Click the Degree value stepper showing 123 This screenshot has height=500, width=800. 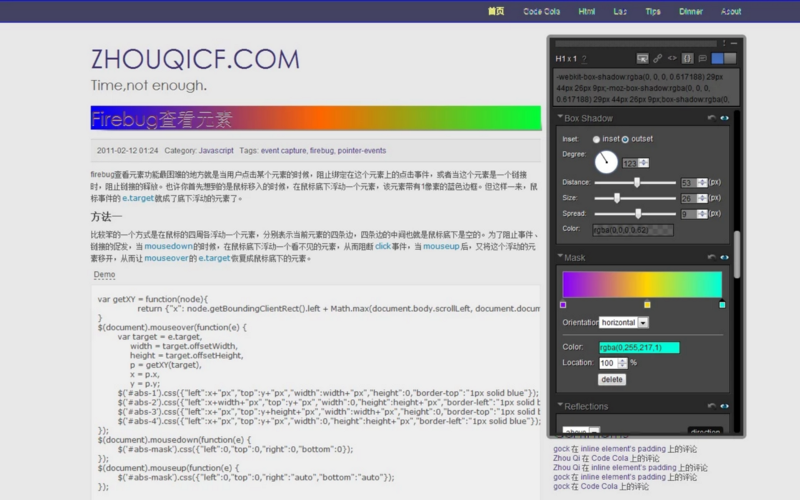tap(635, 163)
